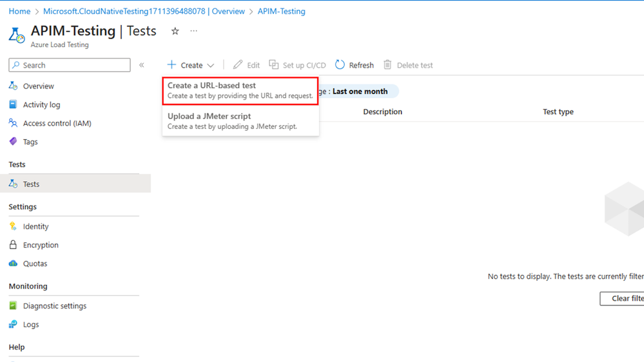Click the Edit pencil icon
The image size is (644, 362).
tap(238, 64)
